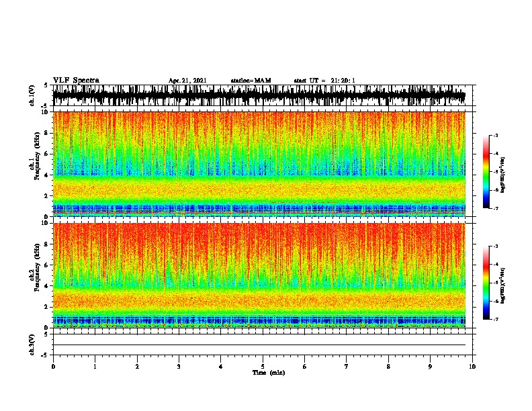Click the "-3" tick on ch.1 colorbar

(495, 135)
